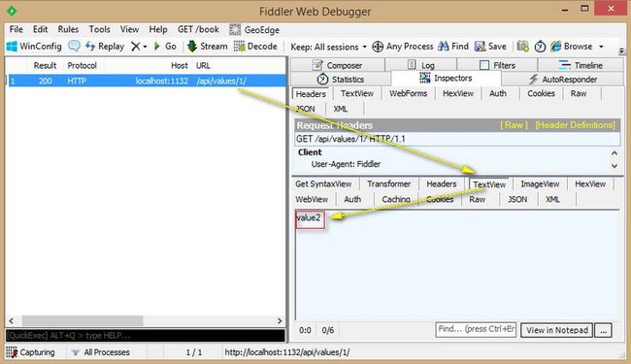The image size is (631, 364).
Task: Open the Help menu
Action: [157, 29]
